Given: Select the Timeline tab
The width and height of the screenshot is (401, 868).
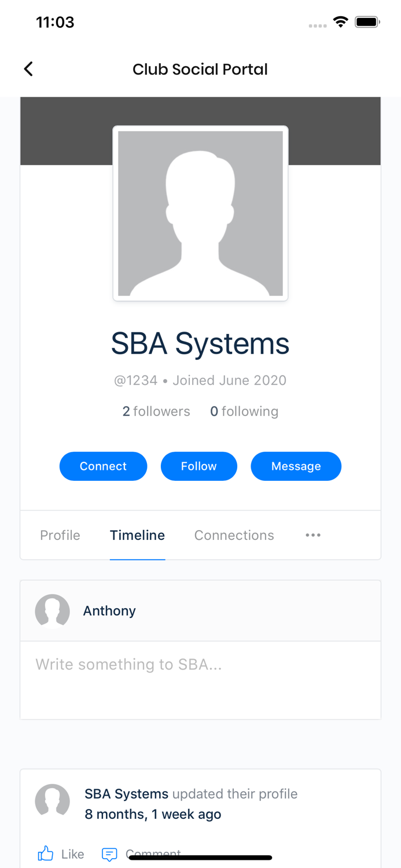Looking at the screenshot, I should (x=137, y=535).
